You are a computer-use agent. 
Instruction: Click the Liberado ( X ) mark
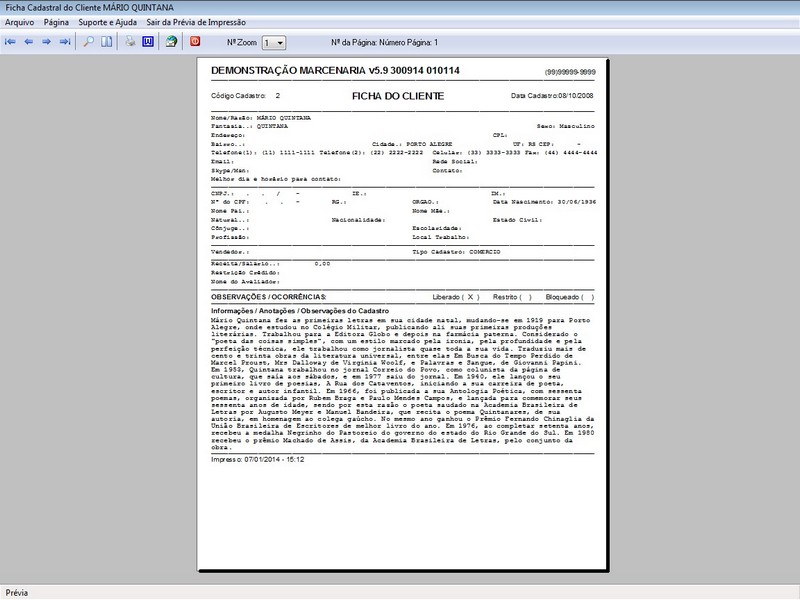456,297
